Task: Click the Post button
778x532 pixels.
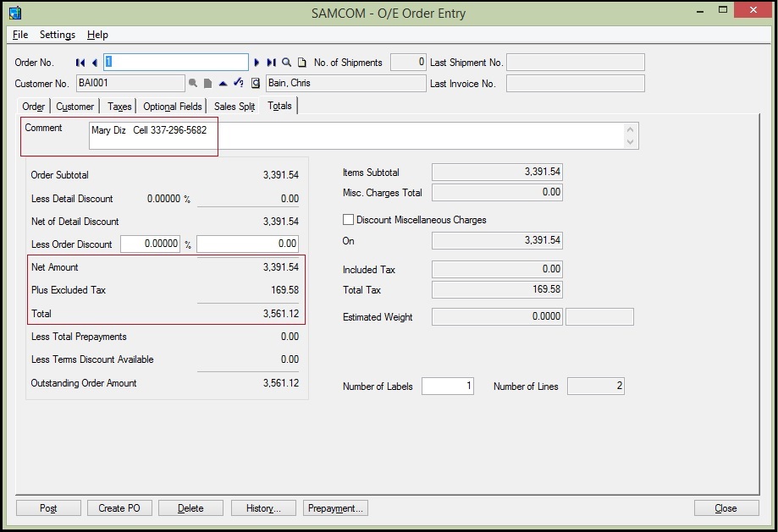Action: click(x=48, y=508)
